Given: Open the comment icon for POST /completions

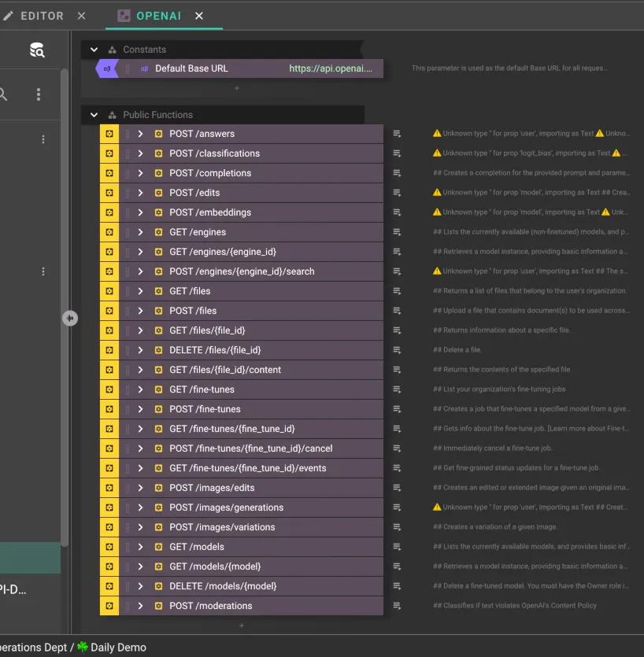Looking at the screenshot, I should (397, 173).
